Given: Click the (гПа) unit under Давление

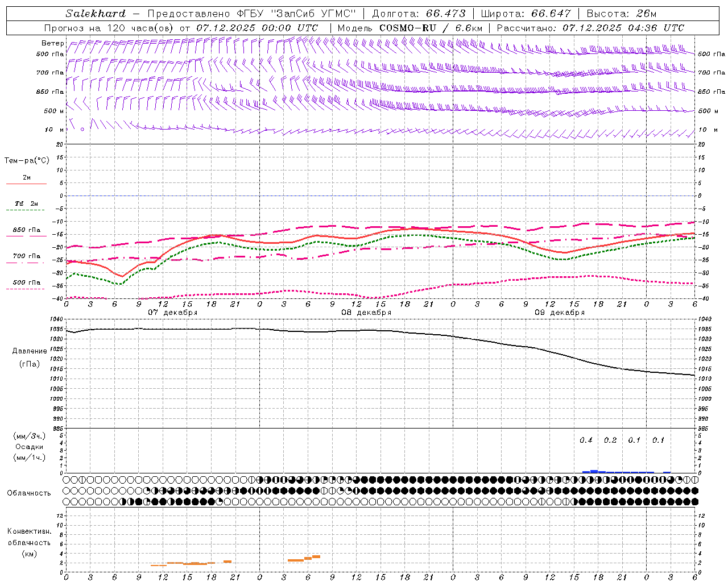Looking at the screenshot, I should point(30,364).
